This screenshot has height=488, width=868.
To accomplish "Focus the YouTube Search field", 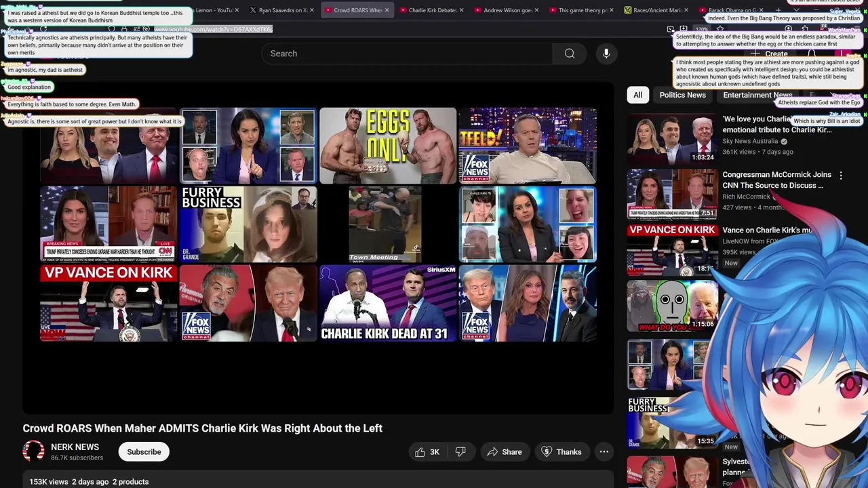I will [407, 54].
